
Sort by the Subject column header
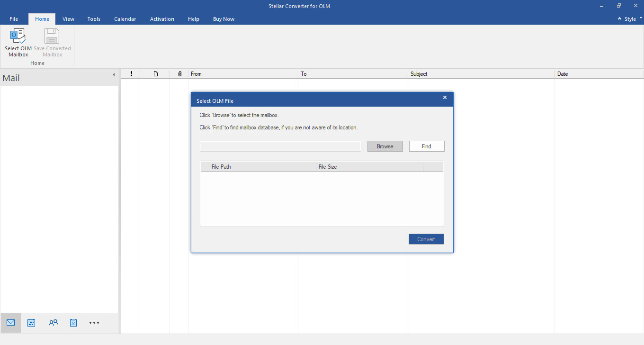pyautogui.click(x=482, y=74)
